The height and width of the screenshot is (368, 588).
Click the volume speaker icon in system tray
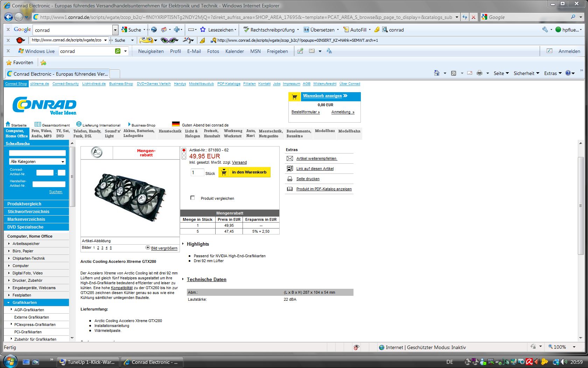[563, 362]
